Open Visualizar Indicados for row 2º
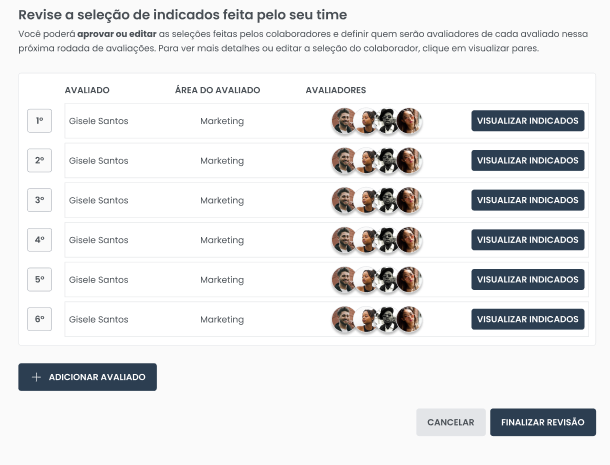Viewport: 610px width, 465px height. pyautogui.click(x=527, y=161)
